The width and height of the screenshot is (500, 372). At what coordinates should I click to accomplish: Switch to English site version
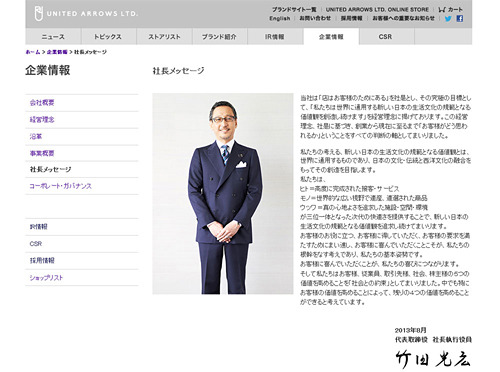click(x=280, y=18)
